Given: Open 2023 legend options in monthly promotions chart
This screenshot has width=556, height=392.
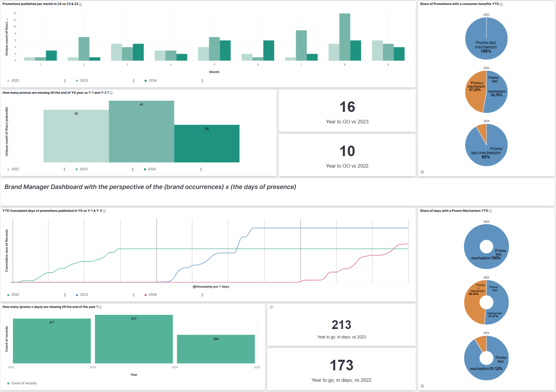Looking at the screenshot, I should tap(133, 81).
